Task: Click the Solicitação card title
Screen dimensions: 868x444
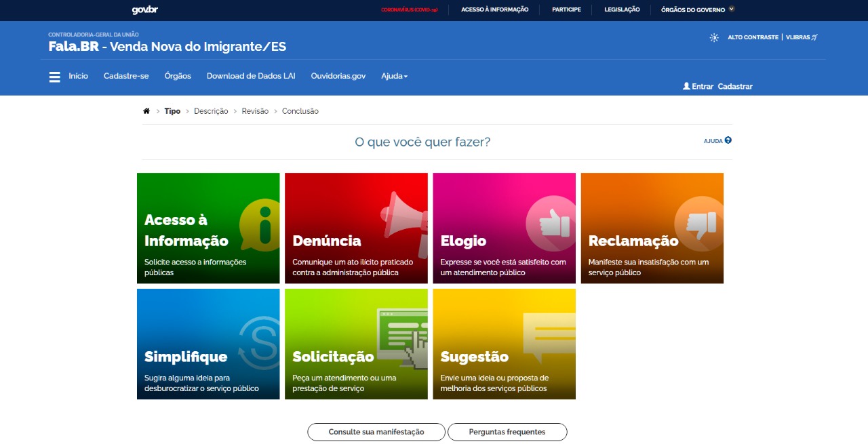Action: pos(333,357)
